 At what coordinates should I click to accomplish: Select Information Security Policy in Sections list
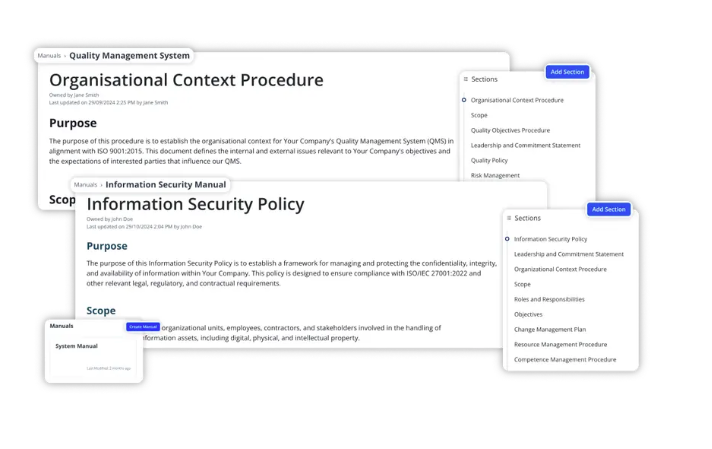550,239
